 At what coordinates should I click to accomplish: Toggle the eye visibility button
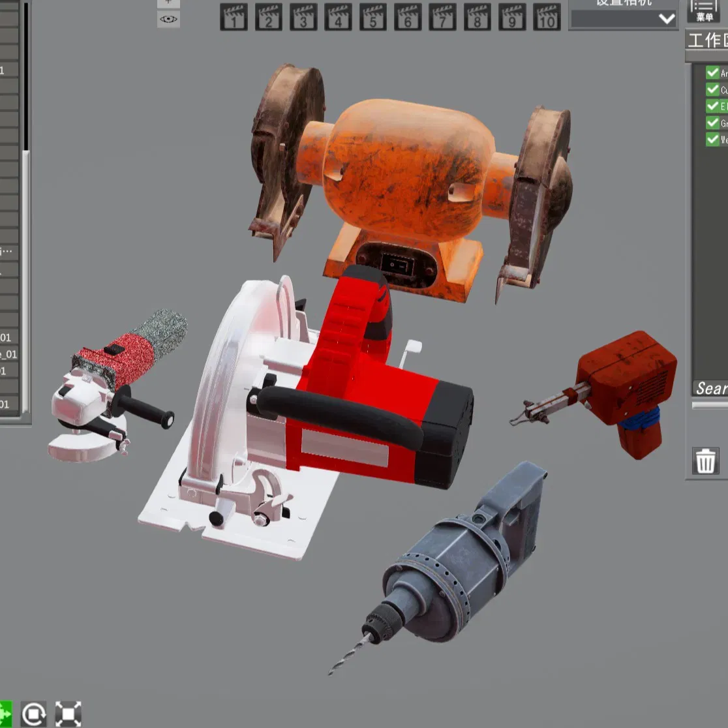168,19
